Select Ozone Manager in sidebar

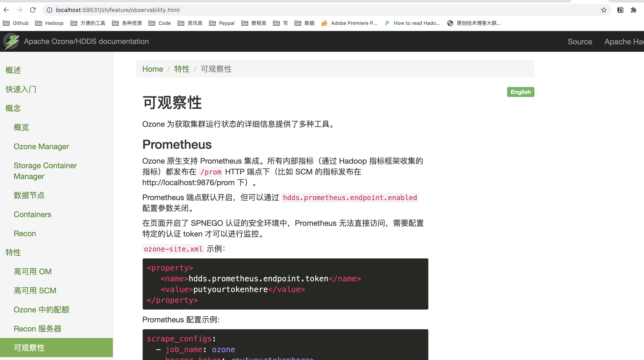(x=41, y=146)
